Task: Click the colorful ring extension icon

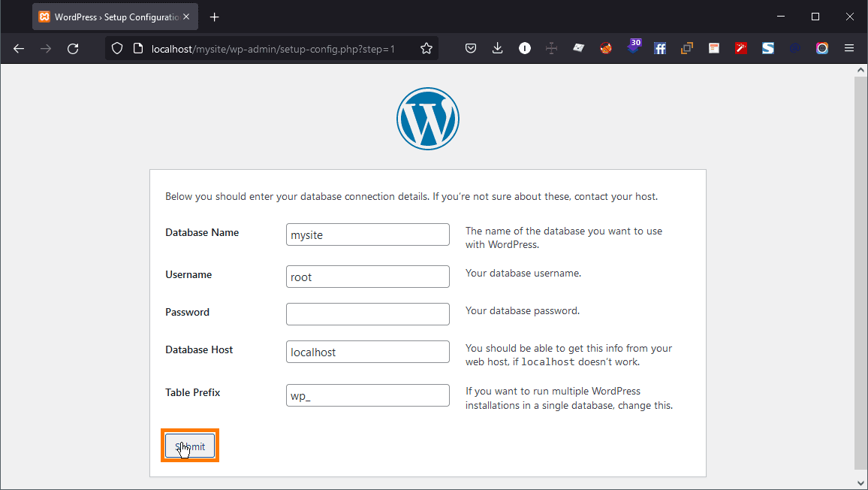Action: pos(822,49)
